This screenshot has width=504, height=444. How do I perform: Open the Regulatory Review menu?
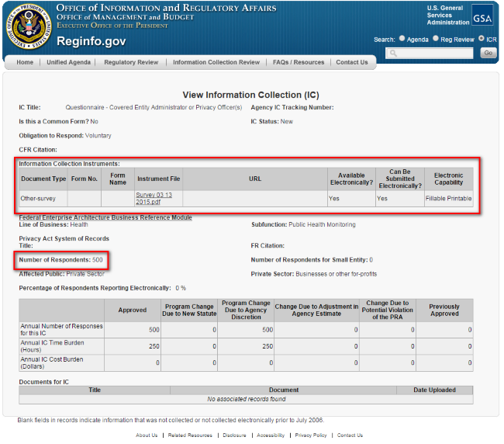pyautogui.click(x=131, y=62)
